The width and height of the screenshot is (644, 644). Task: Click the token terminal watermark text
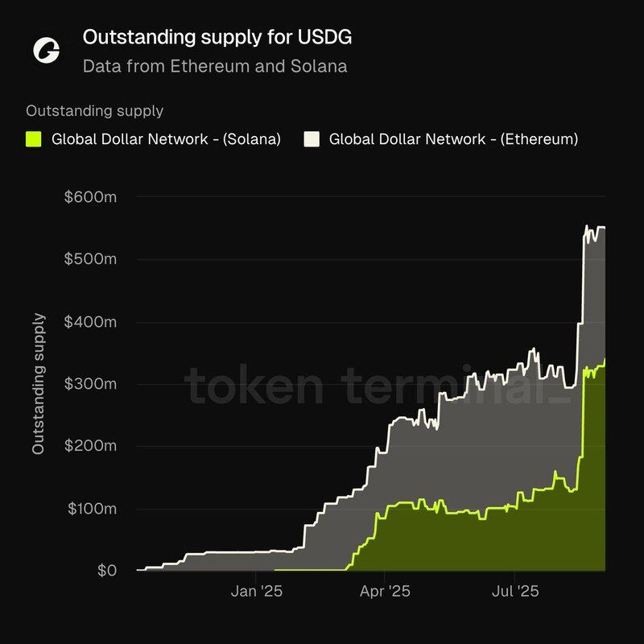pyautogui.click(x=378, y=386)
